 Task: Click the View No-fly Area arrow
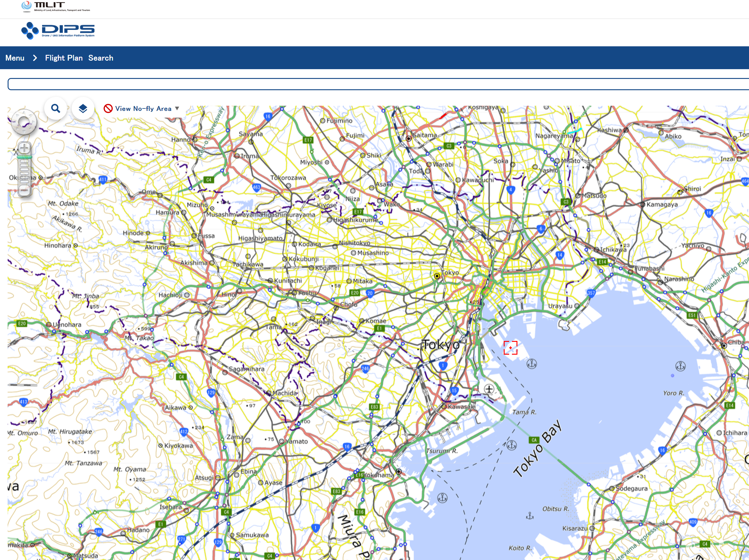[177, 108]
